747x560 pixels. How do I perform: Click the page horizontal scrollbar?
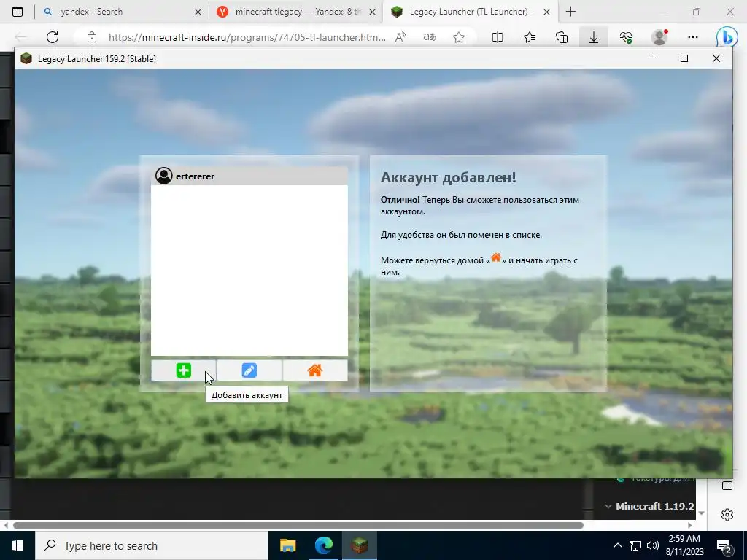[x=298, y=525]
